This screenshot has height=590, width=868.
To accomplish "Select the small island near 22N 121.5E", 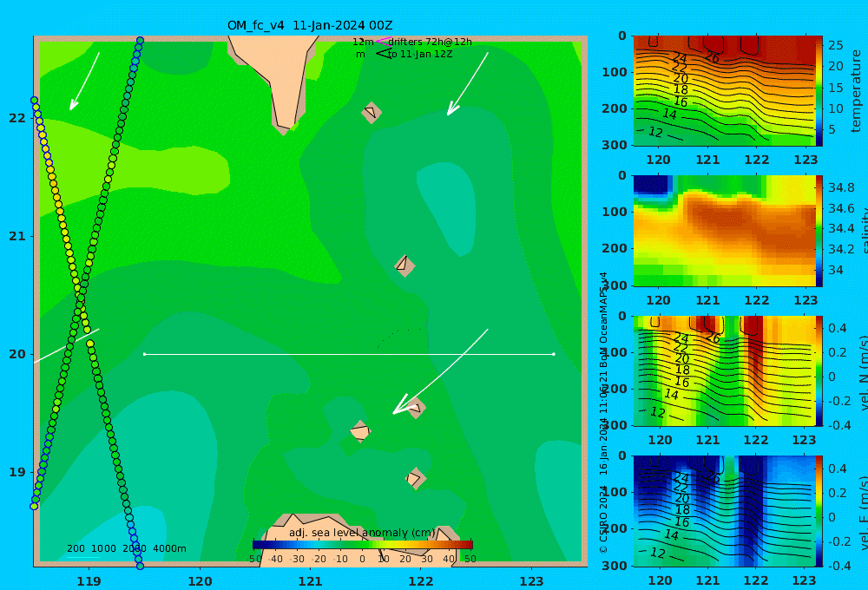I will click(x=372, y=112).
